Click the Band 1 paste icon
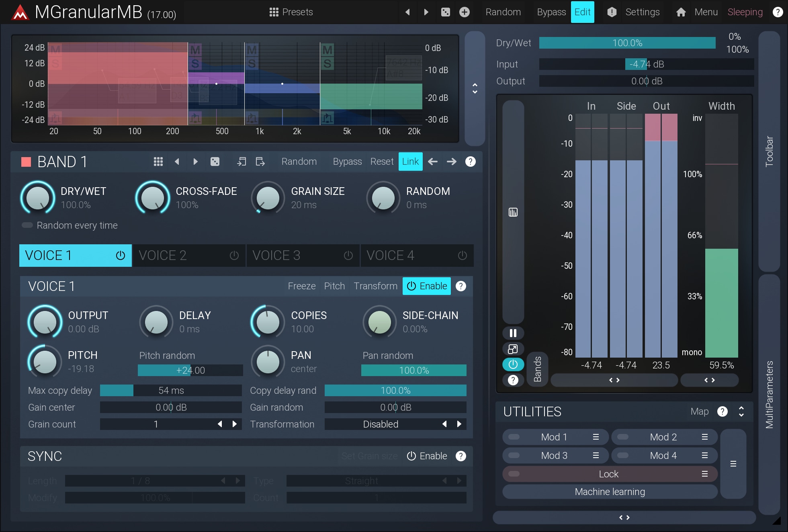This screenshot has height=532, width=788. coord(260,162)
